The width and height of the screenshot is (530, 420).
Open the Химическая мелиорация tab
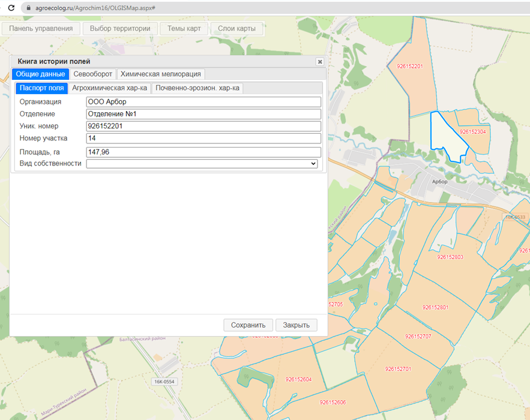[160, 74]
